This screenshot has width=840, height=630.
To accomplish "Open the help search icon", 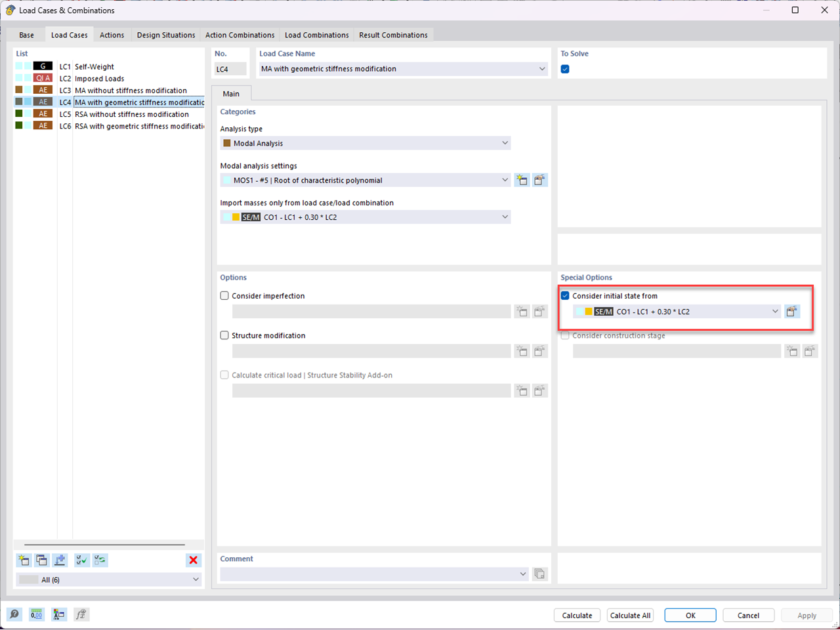I will [14, 614].
